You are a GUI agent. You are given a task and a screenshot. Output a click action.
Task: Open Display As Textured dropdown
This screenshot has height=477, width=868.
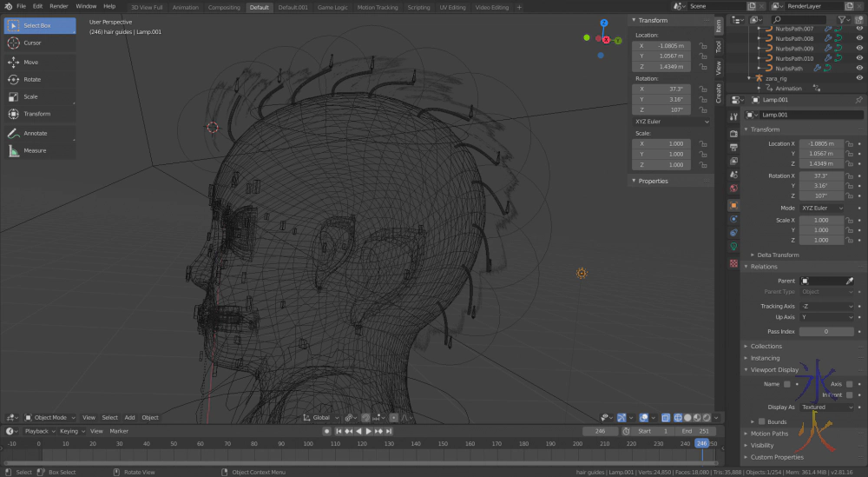tap(827, 407)
